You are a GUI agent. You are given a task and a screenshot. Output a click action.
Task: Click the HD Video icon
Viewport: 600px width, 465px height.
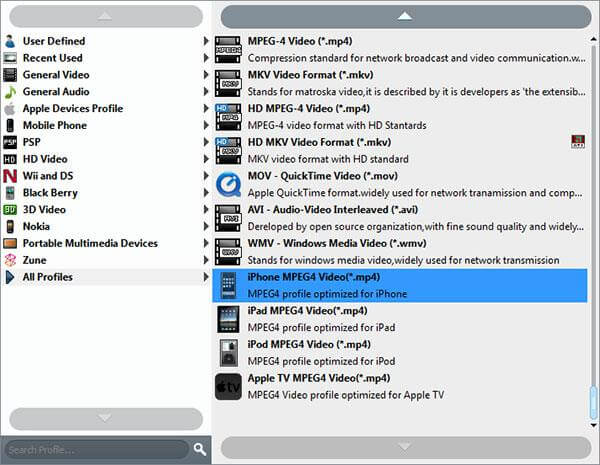click(x=10, y=159)
